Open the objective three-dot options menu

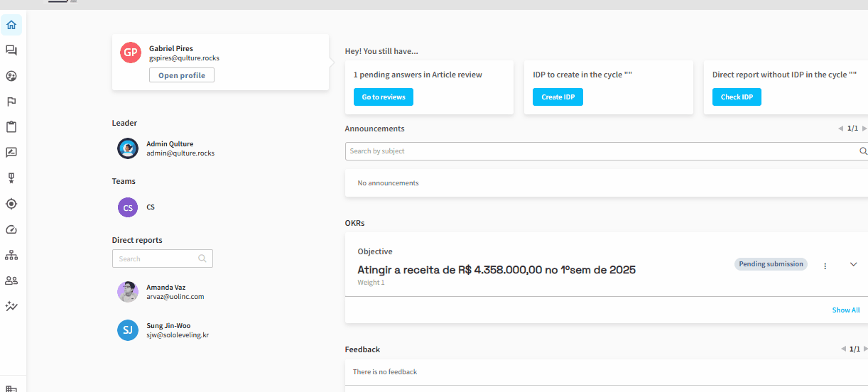(x=825, y=266)
